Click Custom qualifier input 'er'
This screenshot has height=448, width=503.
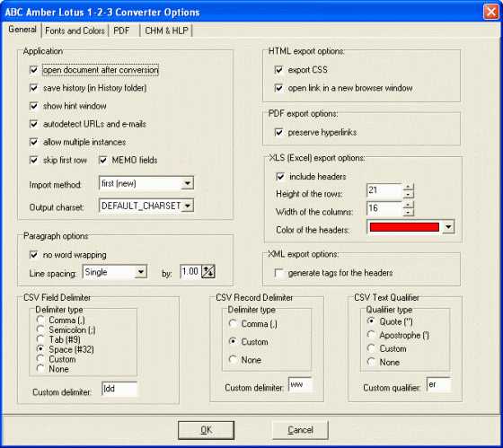click(438, 384)
